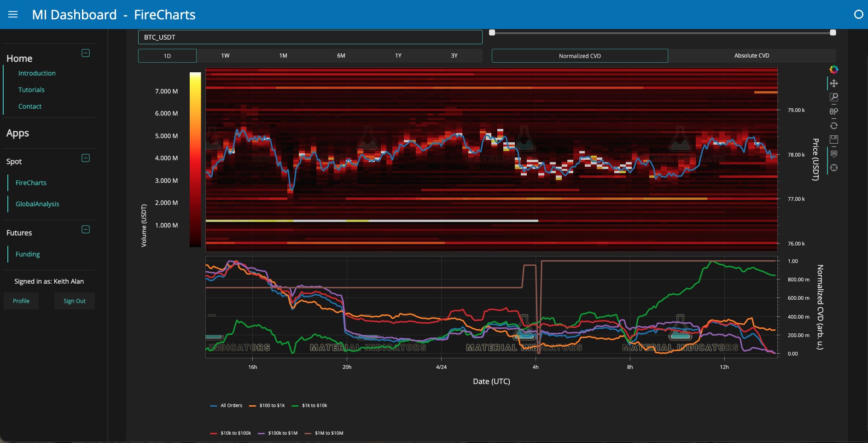
Task: Switch to Absolute CVD tab
Action: tap(751, 56)
